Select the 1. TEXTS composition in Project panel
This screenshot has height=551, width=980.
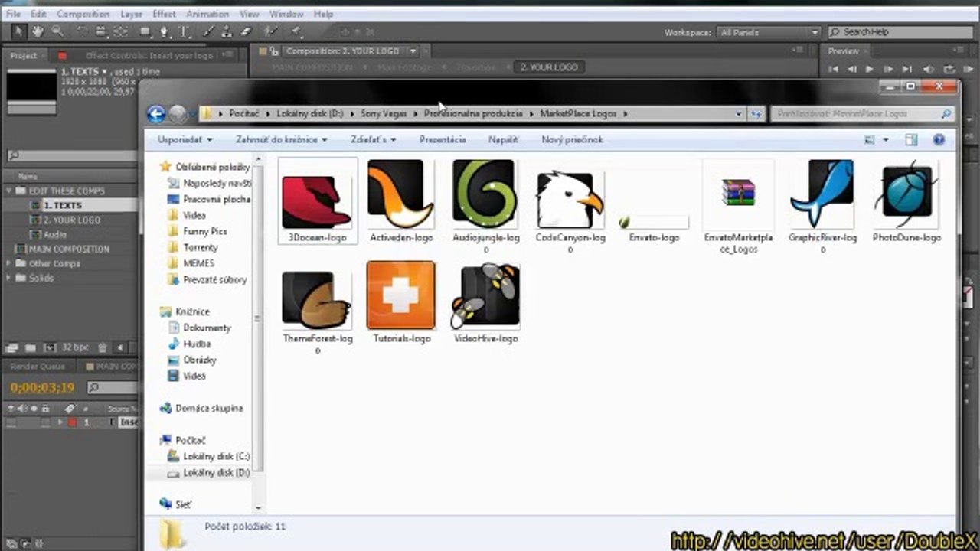point(63,205)
